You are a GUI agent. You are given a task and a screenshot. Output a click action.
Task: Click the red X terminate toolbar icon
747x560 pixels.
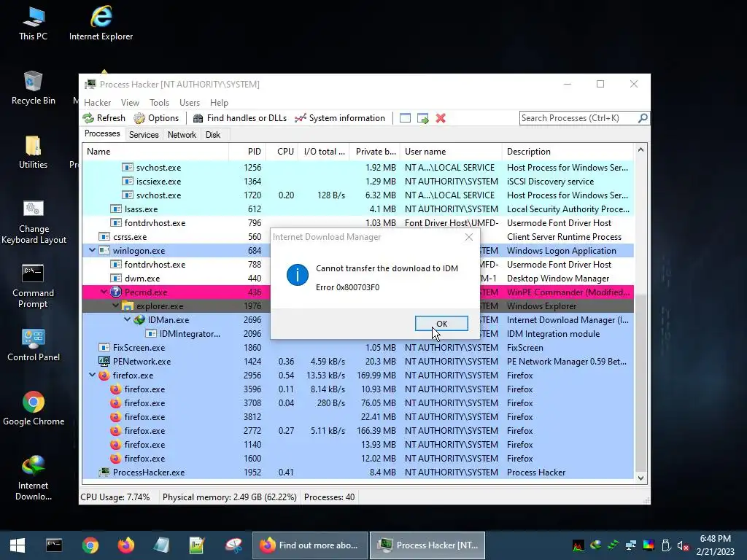click(441, 118)
